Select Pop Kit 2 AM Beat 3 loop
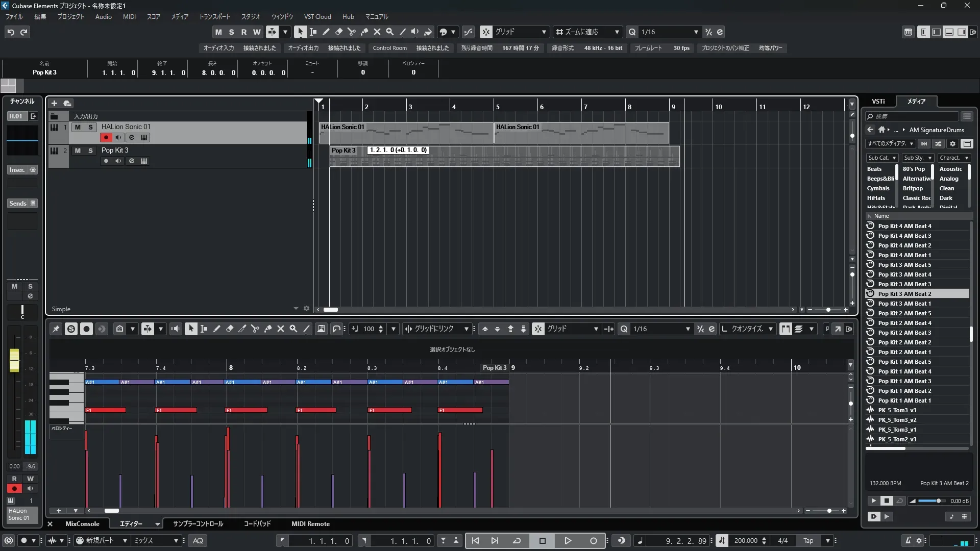This screenshot has height=551, width=980. (904, 333)
